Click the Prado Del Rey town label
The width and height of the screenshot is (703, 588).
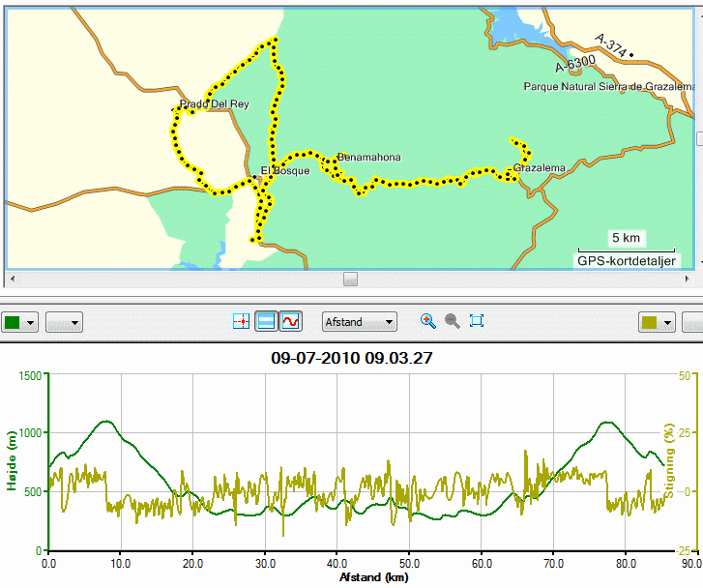tap(215, 104)
